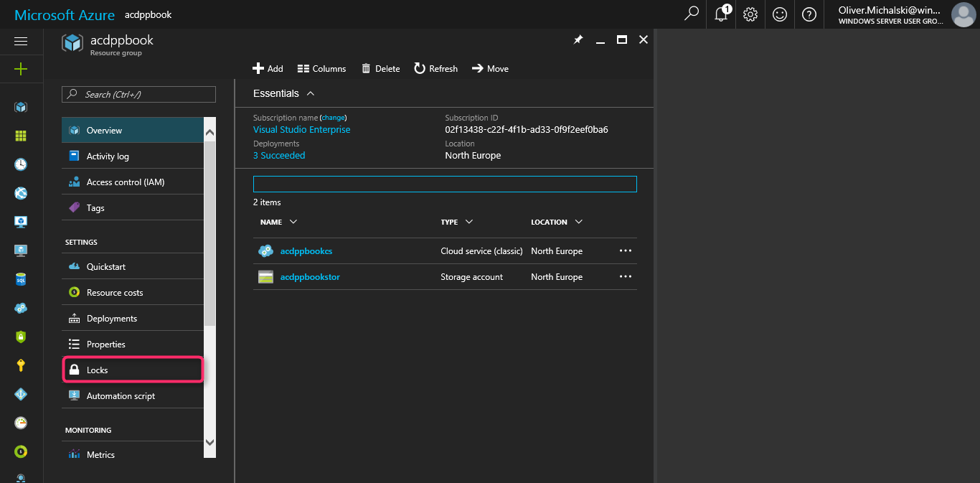The image size is (980, 483).
Task: Open the hamburger menu in left sidebar
Action: 21,42
